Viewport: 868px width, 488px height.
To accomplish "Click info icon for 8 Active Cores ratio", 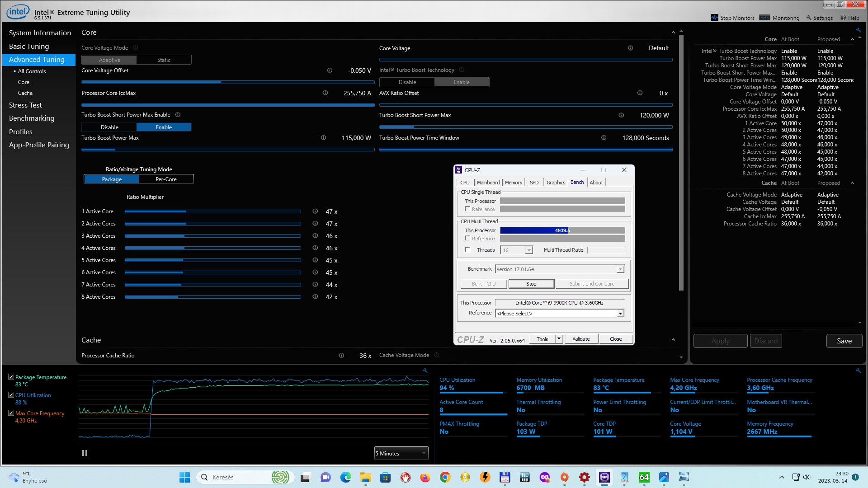I will [x=315, y=297].
